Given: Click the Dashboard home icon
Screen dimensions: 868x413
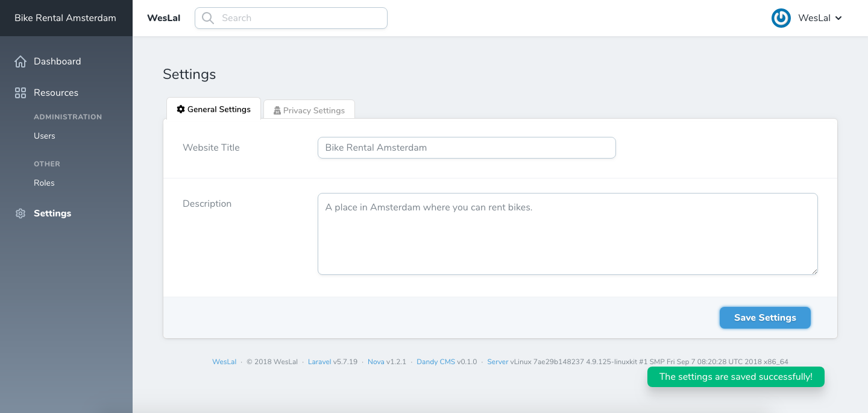Looking at the screenshot, I should click(20, 61).
